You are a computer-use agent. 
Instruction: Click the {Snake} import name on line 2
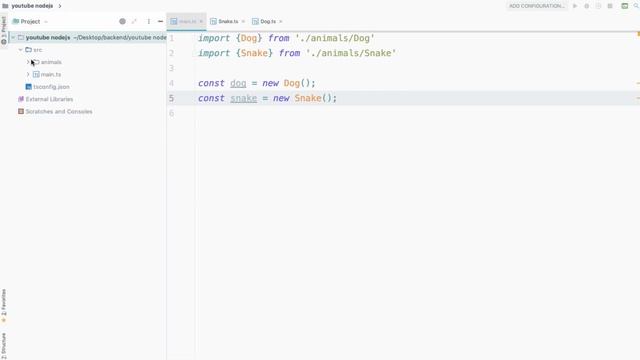pyautogui.click(x=254, y=53)
